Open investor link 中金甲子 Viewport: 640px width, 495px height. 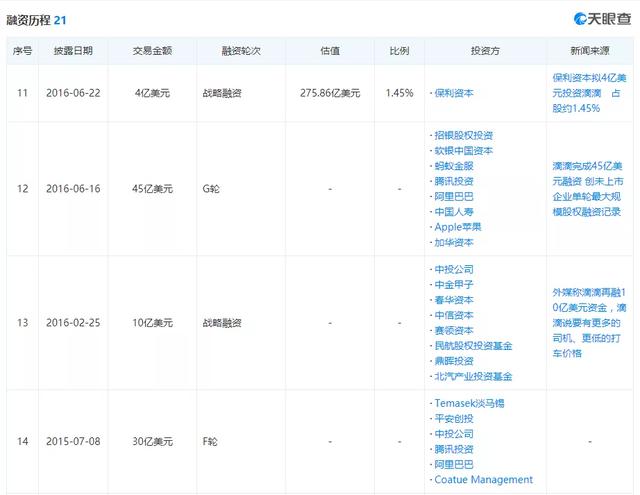coord(454,284)
